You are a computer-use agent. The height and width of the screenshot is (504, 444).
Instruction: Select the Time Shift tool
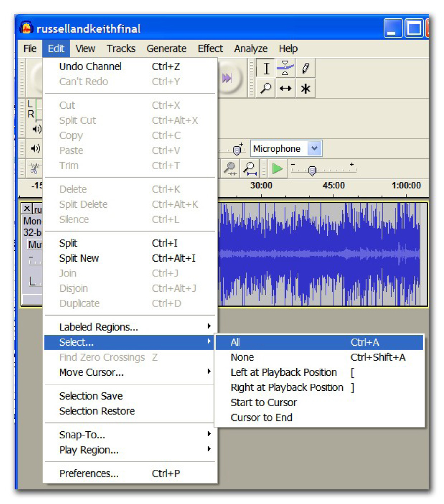pyautogui.click(x=286, y=89)
